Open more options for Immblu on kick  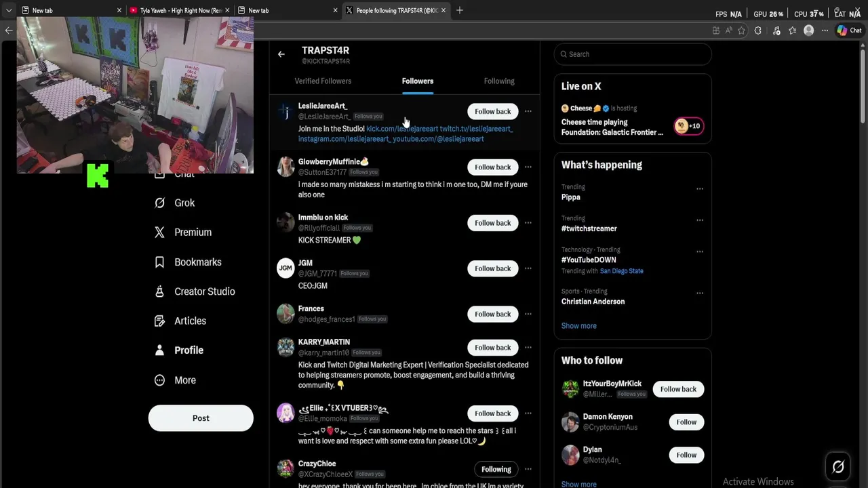coord(528,223)
